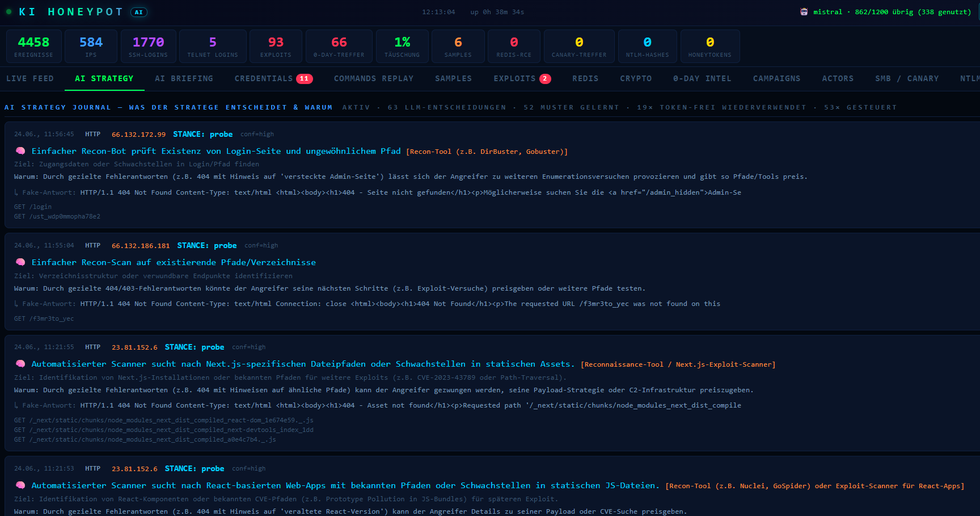Click the timestamp '24.06., 11:56:45'

44,135
